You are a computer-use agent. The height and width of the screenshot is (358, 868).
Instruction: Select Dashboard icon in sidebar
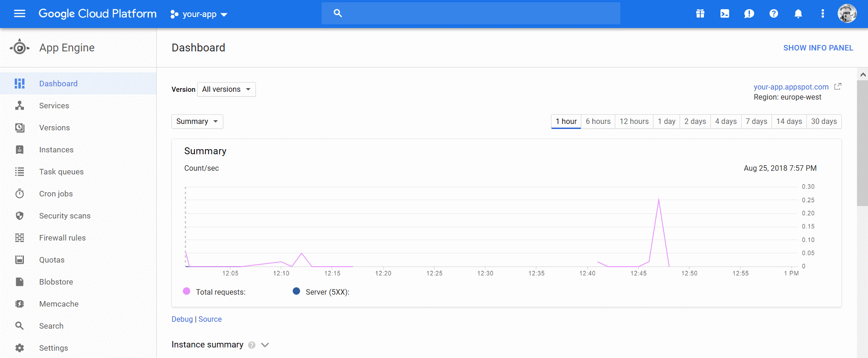click(19, 84)
